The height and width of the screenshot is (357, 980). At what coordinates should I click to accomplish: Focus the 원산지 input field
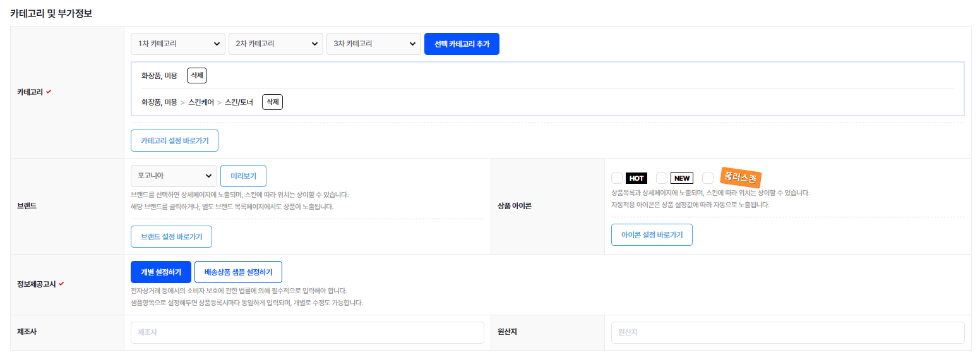(787, 333)
